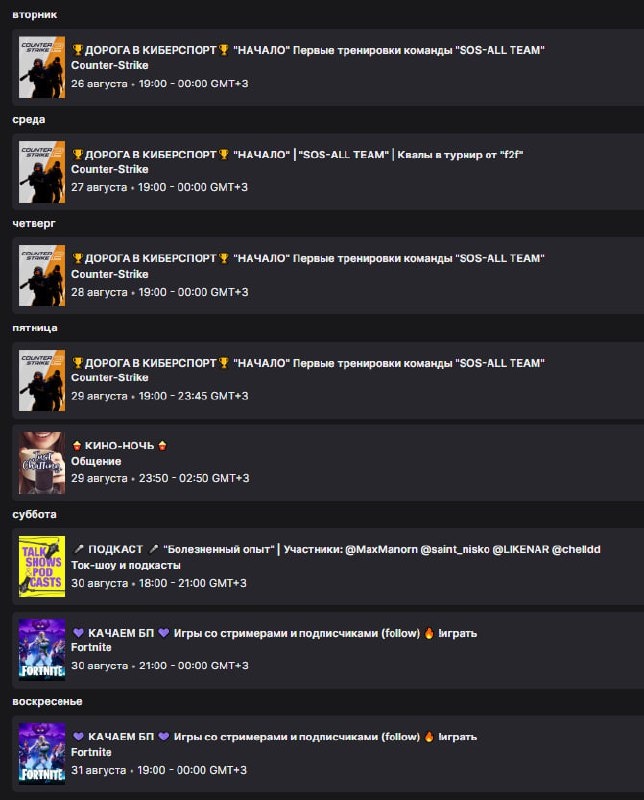
Task: Click the trophy icon before ДОРОГА В КИБЕРСПОРТ on вторник
Action: click(x=78, y=50)
